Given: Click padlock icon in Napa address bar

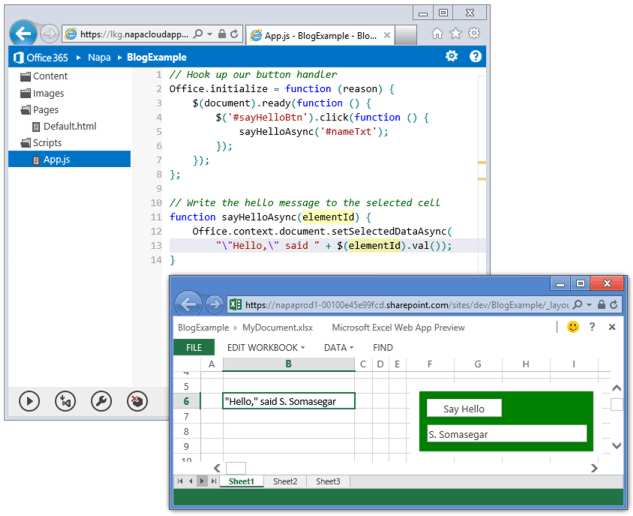Looking at the screenshot, I should (222, 34).
